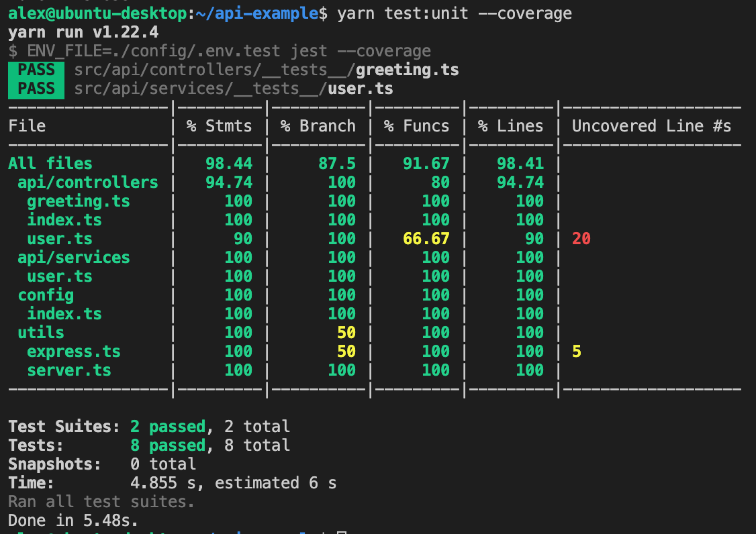
Task: Select the greeting.ts test file path
Action: coord(266,70)
